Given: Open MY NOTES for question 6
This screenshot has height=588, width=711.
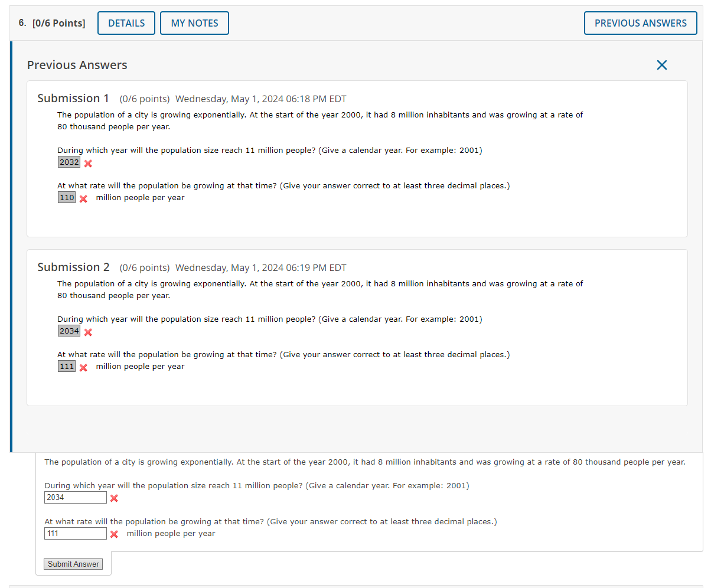Looking at the screenshot, I should (x=194, y=22).
